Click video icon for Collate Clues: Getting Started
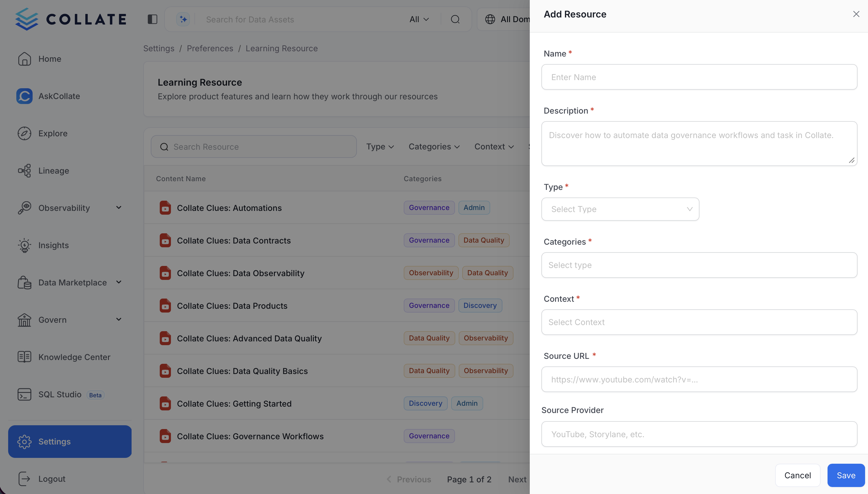868x494 pixels. (x=165, y=403)
